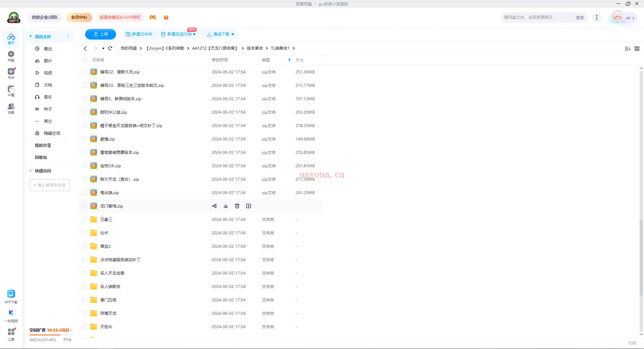The height and width of the screenshot is (349, 644).
Task: Click the 版本集合 breadcrumb
Action: tap(255, 48)
